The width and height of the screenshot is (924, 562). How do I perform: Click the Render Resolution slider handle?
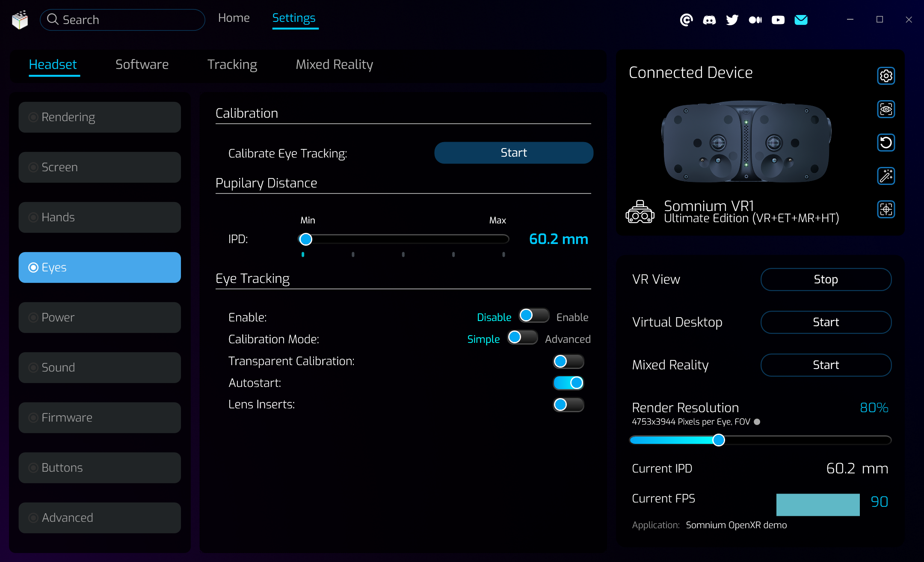tap(719, 440)
